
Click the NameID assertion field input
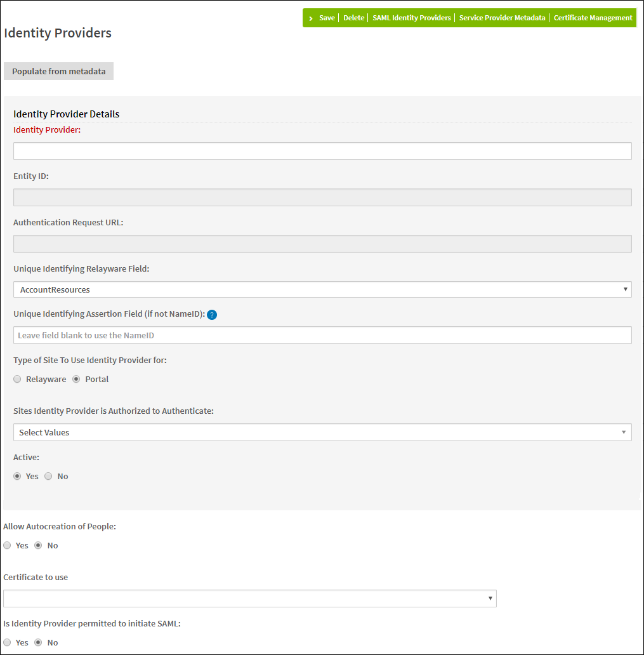coord(322,335)
